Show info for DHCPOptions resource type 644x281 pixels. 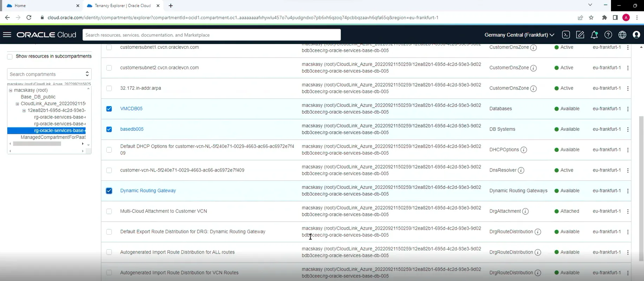(x=524, y=150)
